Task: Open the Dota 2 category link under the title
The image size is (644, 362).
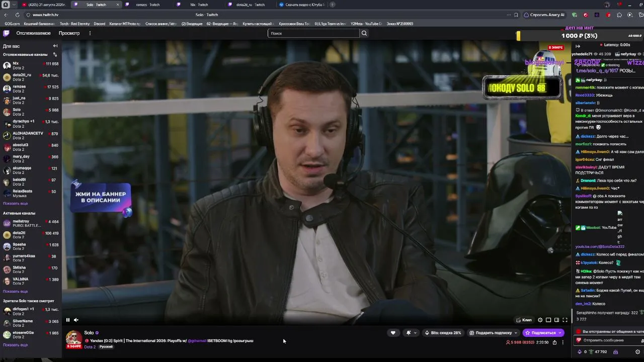Action: 90,347
